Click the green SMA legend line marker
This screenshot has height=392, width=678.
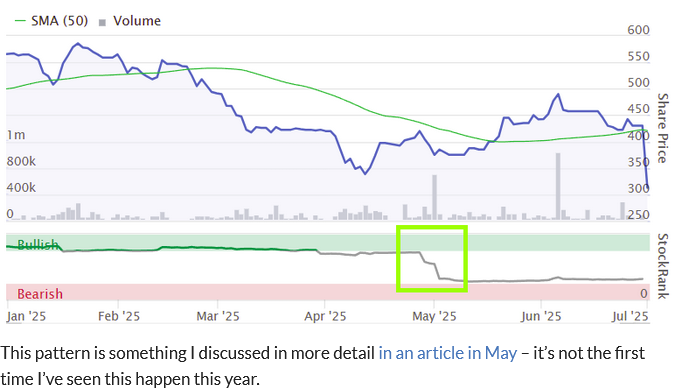(x=20, y=21)
